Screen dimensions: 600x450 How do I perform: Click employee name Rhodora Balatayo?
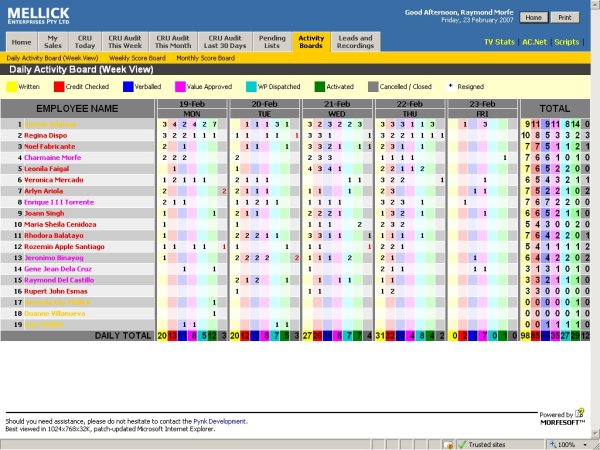pyautogui.click(x=54, y=235)
